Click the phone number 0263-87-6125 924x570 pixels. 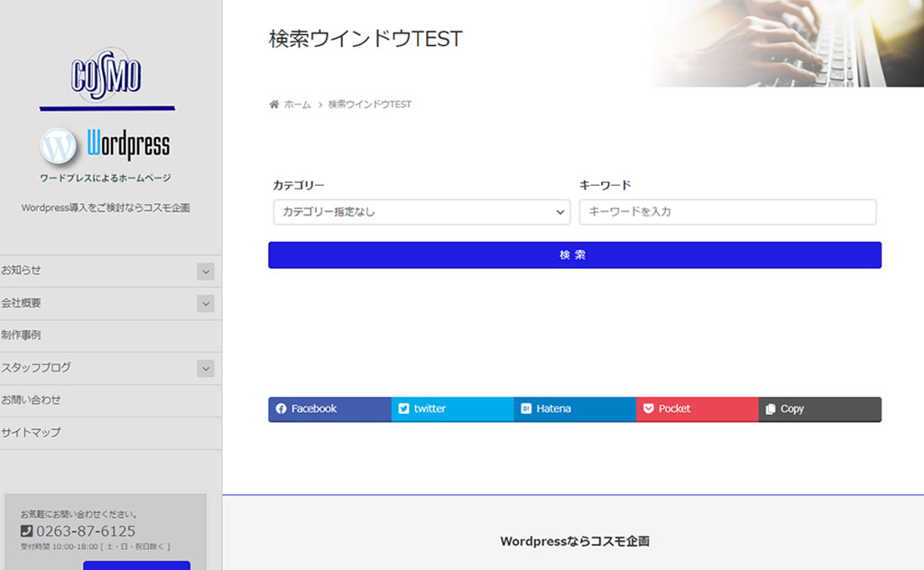pyautogui.click(x=86, y=531)
